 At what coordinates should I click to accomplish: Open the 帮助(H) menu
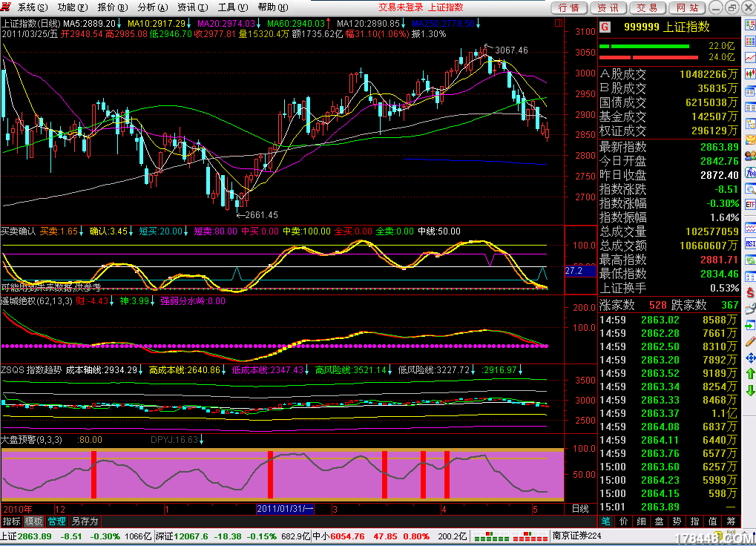[x=272, y=7]
